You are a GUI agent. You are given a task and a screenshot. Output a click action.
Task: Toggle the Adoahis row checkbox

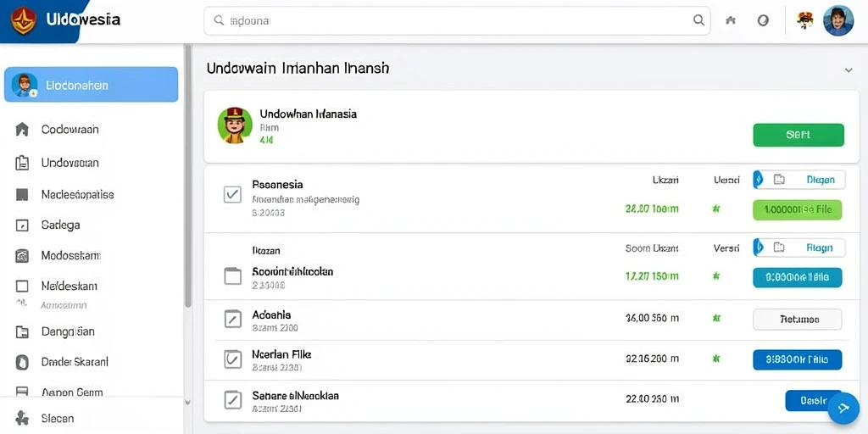coord(232,319)
